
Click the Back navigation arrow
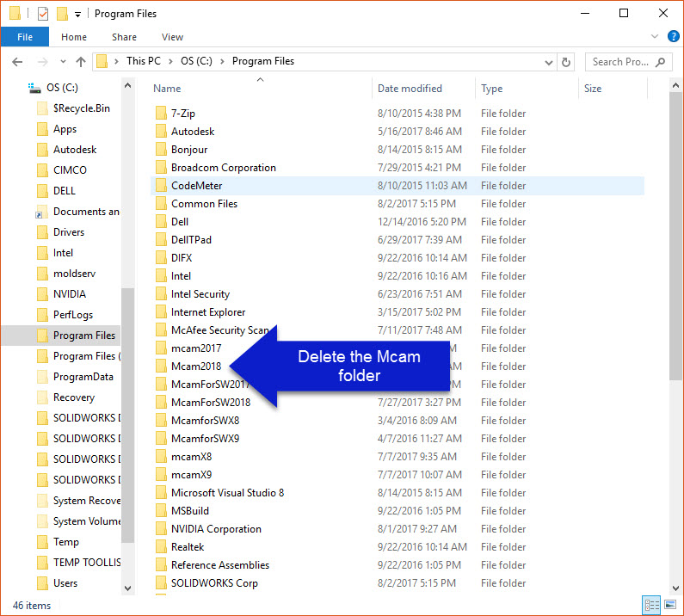(17, 62)
